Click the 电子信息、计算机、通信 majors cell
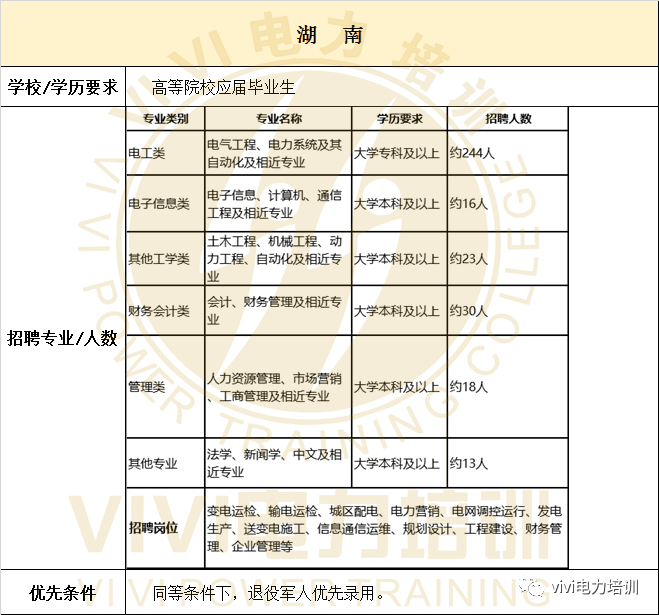 [278, 203]
